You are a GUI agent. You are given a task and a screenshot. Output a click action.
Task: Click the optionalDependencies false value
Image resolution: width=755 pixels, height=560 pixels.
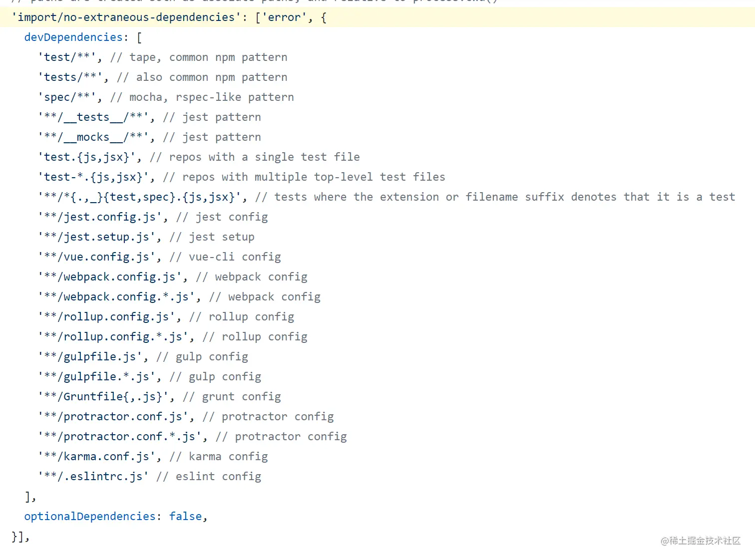[x=185, y=517]
